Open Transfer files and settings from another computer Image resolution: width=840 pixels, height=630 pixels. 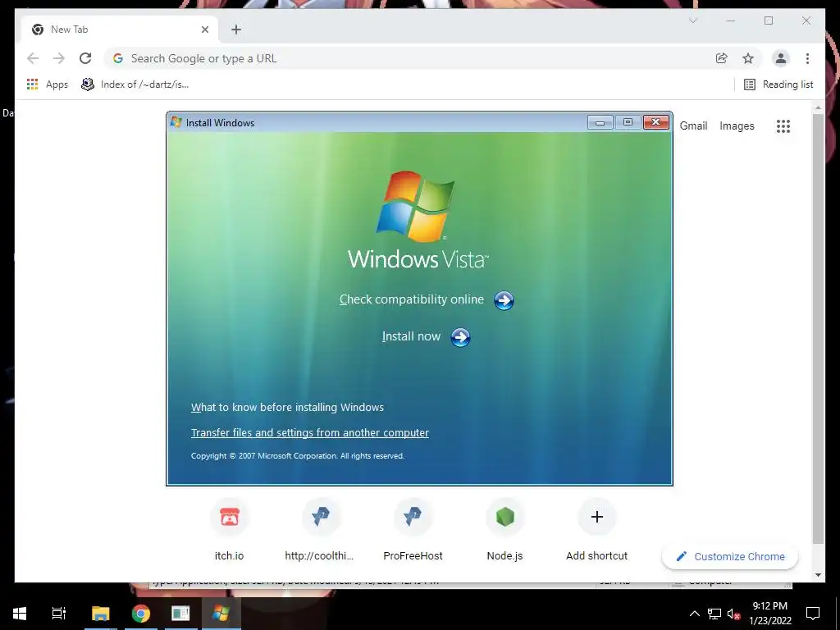pos(309,433)
